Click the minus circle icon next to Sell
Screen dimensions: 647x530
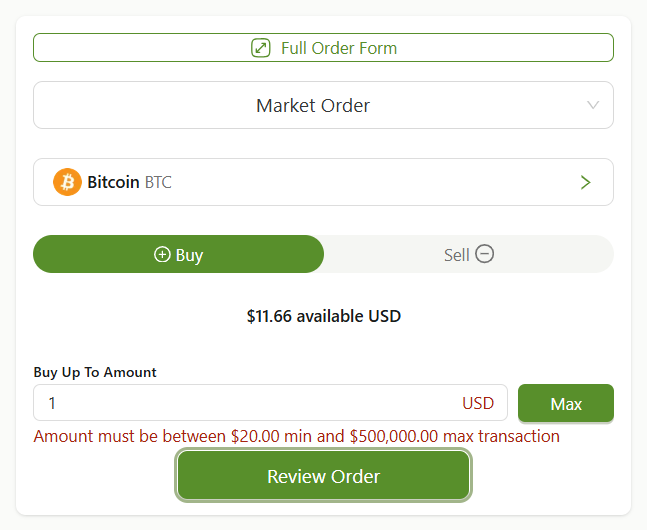[484, 253]
